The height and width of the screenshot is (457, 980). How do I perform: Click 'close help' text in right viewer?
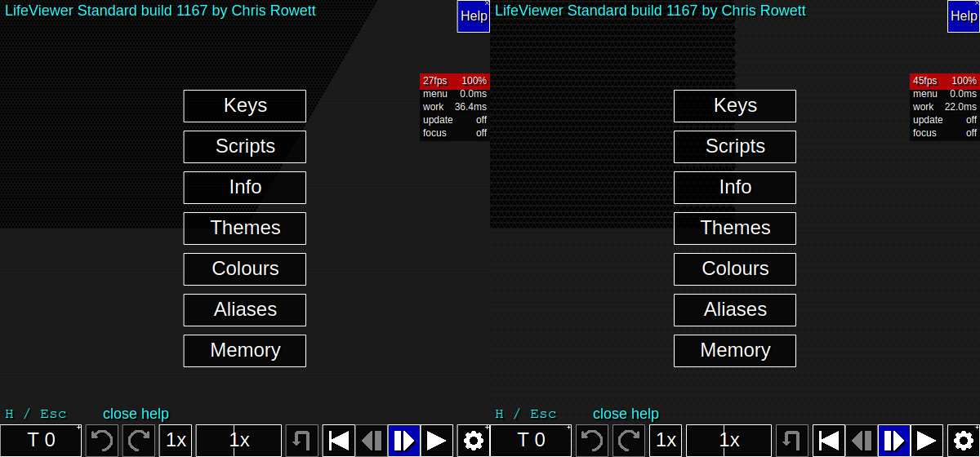click(626, 414)
